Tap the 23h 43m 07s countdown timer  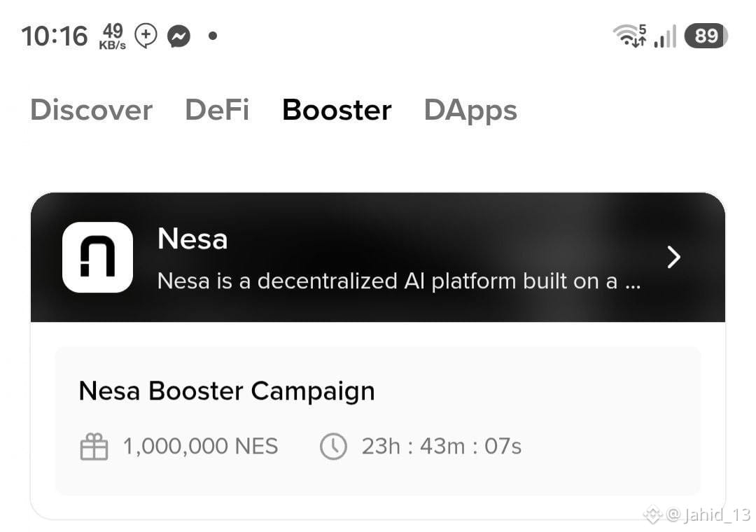tap(442, 447)
